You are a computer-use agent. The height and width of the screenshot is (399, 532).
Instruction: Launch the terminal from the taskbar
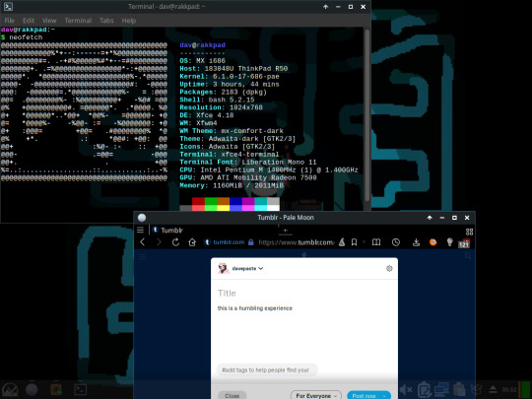81,389
